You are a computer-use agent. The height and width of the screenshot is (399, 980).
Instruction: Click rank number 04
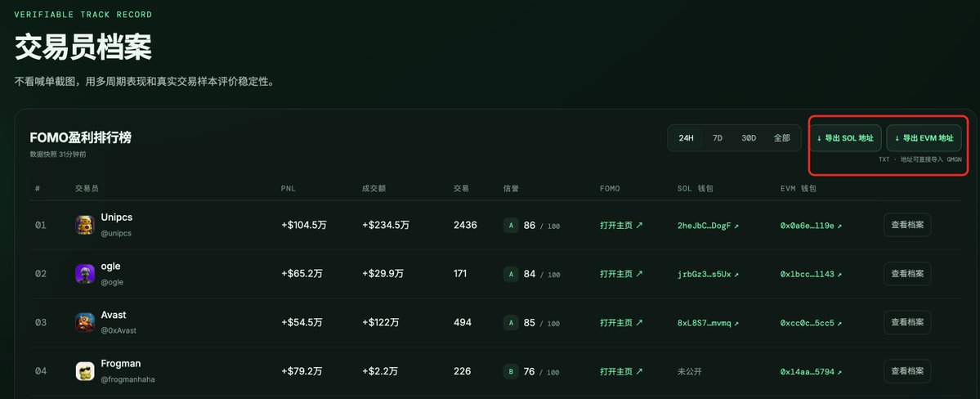point(41,371)
